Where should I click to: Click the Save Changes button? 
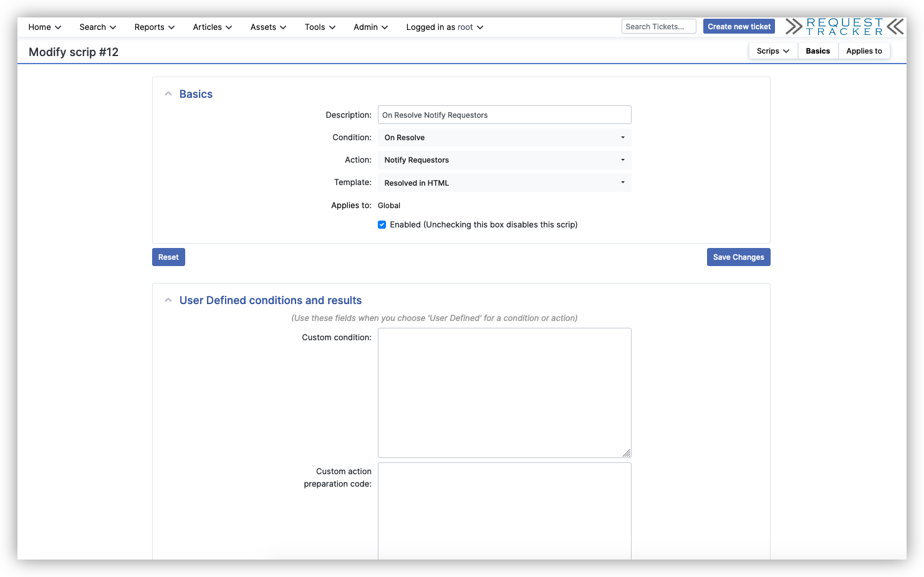[738, 257]
